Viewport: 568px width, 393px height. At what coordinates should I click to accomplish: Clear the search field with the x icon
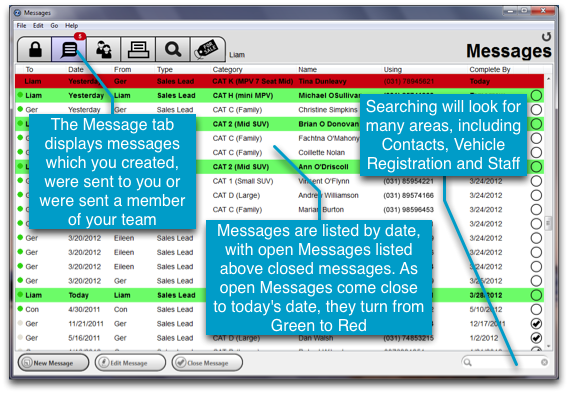coord(544,362)
